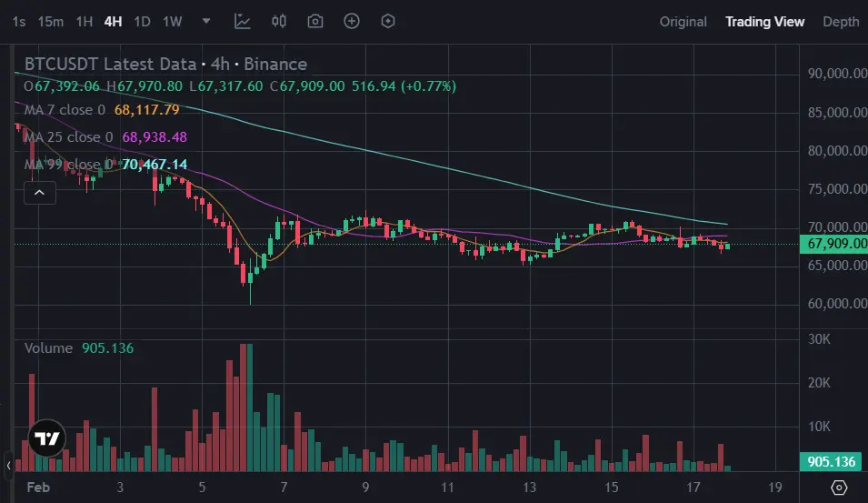The image size is (868, 503).
Task: Select the 1s interval
Action: pos(19,22)
